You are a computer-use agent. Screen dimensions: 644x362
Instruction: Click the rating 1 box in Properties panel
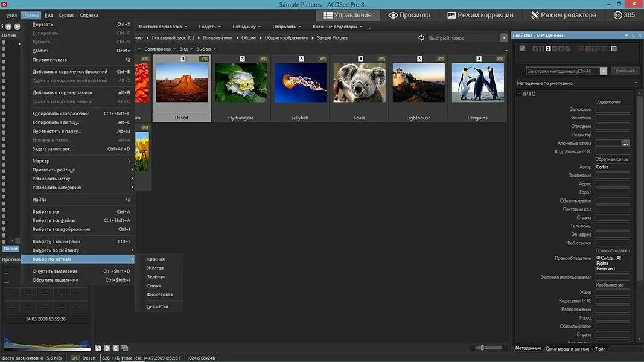click(535, 49)
